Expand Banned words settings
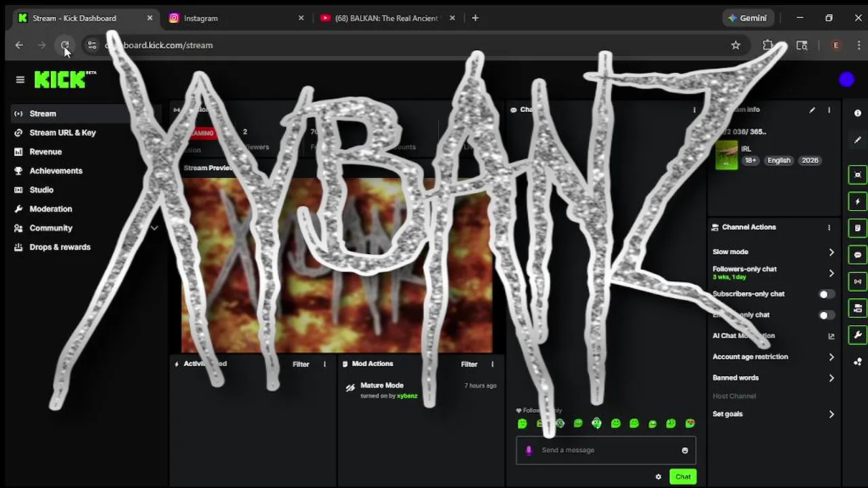 (831, 378)
